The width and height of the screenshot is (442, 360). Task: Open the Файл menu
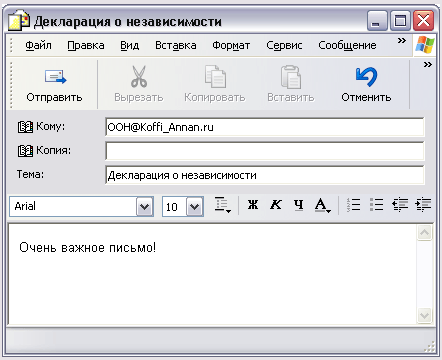(38, 45)
